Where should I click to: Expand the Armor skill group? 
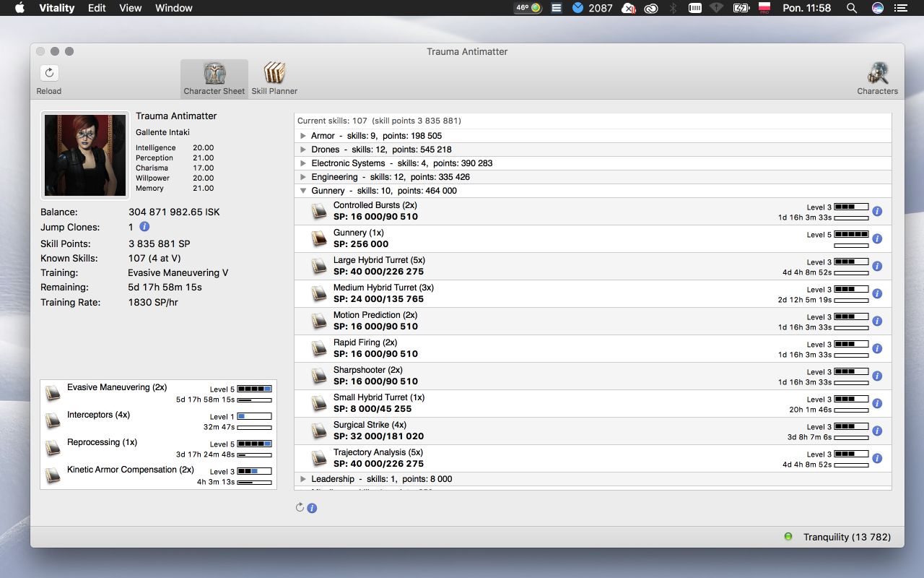click(x=303, y=136)
